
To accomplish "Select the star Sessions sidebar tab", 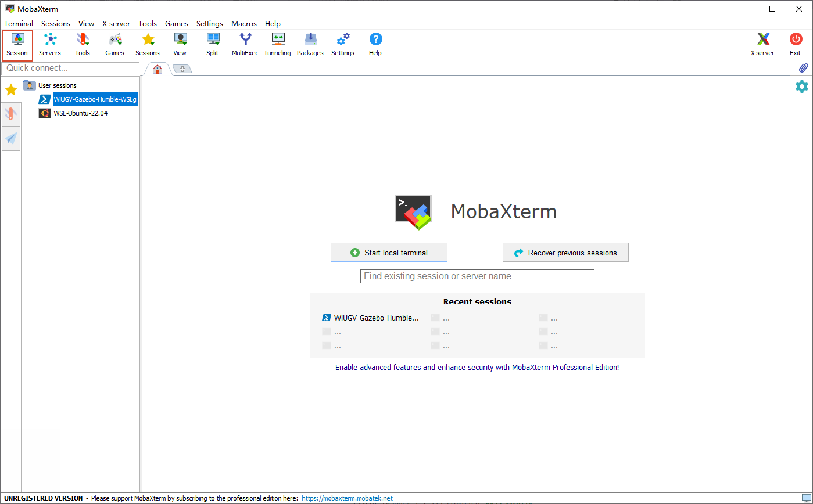I will pyautogui.click(x=11, y=90).
